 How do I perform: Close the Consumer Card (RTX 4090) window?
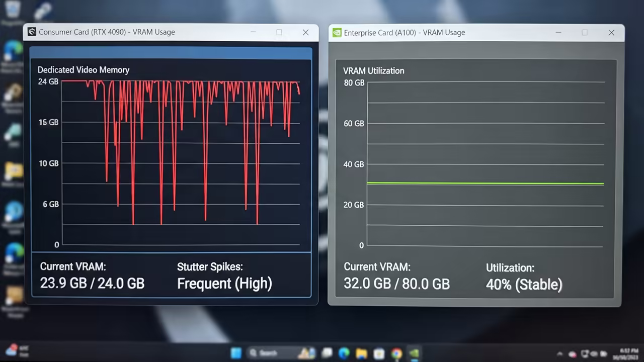coord(305,32)
